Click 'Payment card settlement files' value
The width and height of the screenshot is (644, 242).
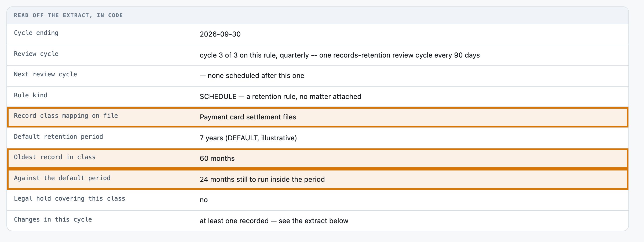coord(248,117)
